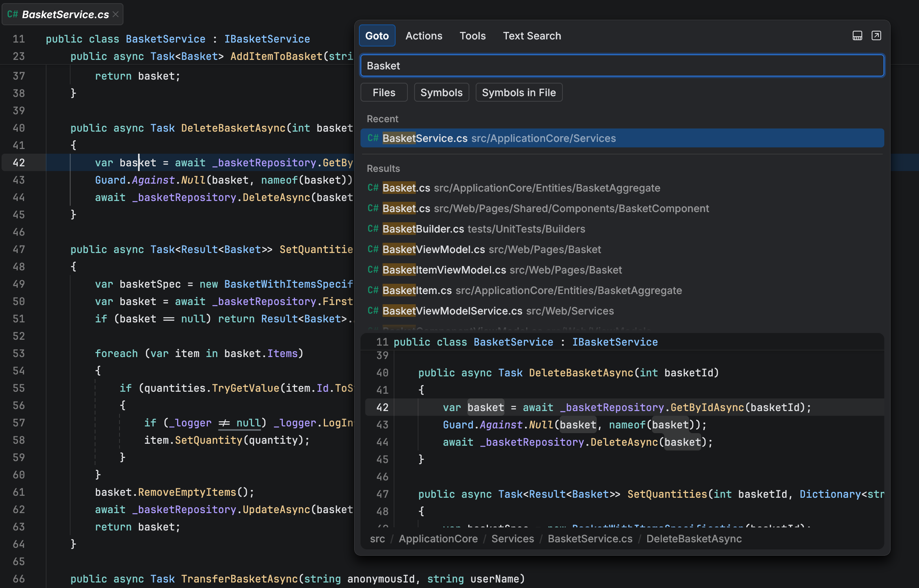Open the Tools tab
The image size is (919, 588).
click(472, 36)
